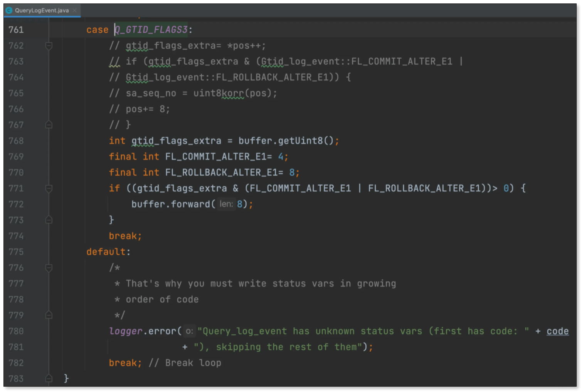Select the QueryLogEvent.java editor tab
This screenshot has height=392, width=582.
(x=42, y=10)
